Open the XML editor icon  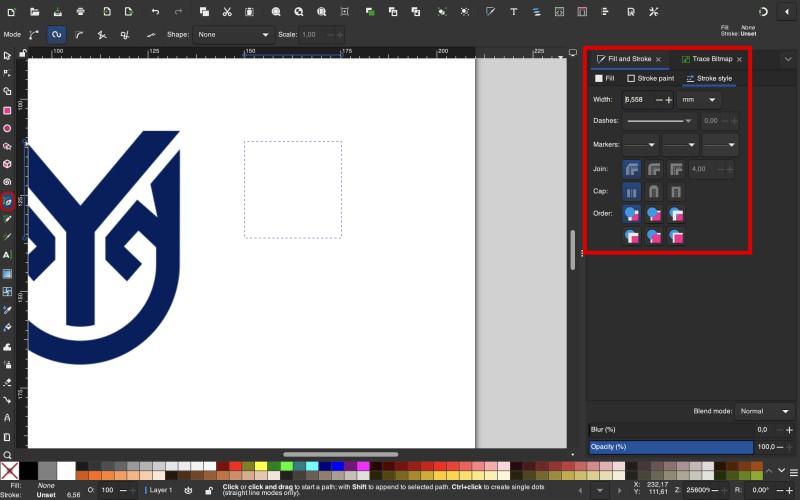coord(559,12)
